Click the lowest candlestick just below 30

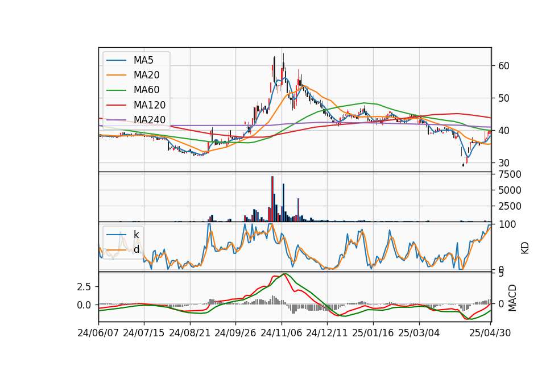click(x=463, y=165)
